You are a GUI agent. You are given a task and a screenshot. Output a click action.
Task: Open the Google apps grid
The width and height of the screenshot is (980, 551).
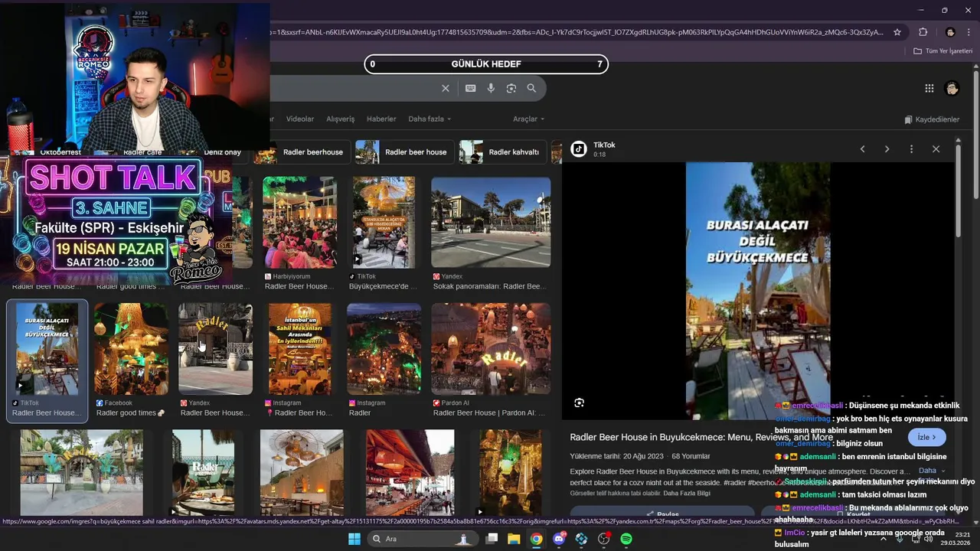(929, 88)
